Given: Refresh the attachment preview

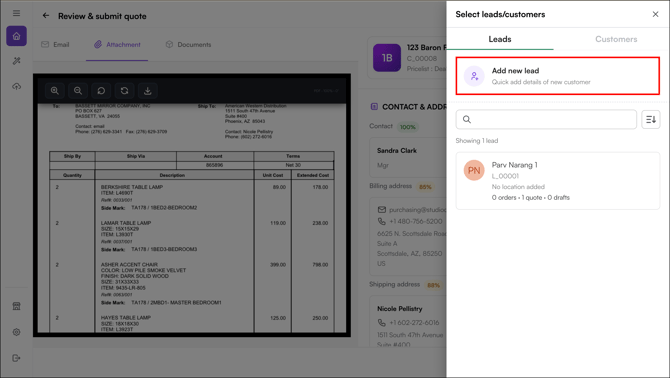Looking at the screenshot, I should (x=124, y=91).
